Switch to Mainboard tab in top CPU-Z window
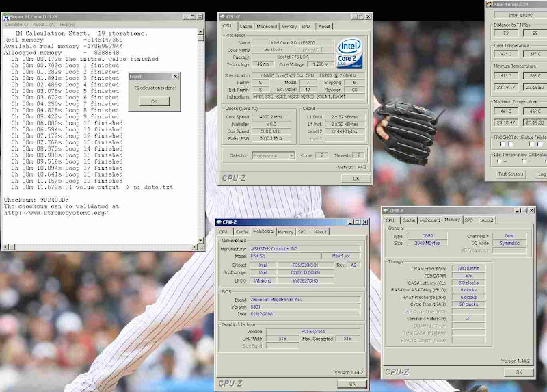 pos(267,27)
